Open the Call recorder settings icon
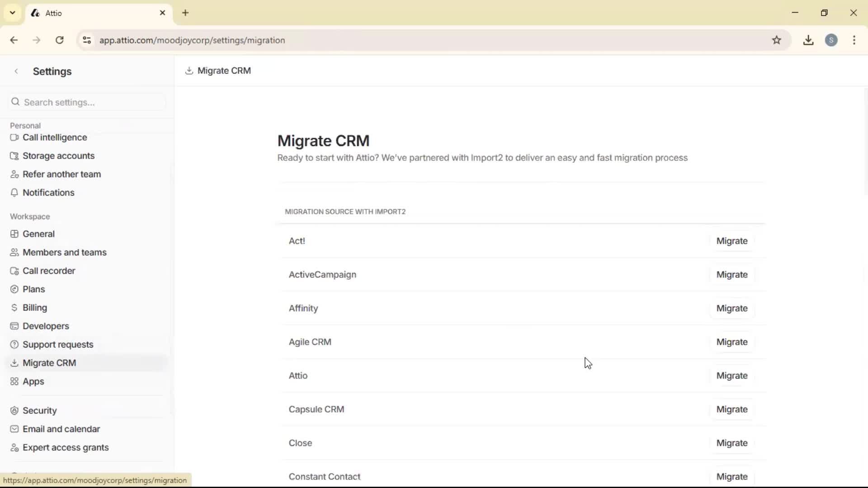This screenshot has width=868, height=488. pyautogui.click(x=15, y=271)
